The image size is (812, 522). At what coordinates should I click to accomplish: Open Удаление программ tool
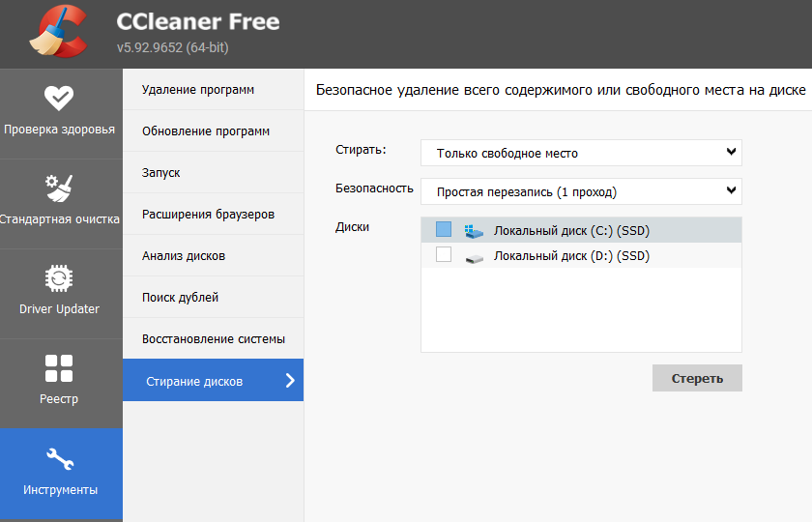pyautogui.click(x=213, y=90)
